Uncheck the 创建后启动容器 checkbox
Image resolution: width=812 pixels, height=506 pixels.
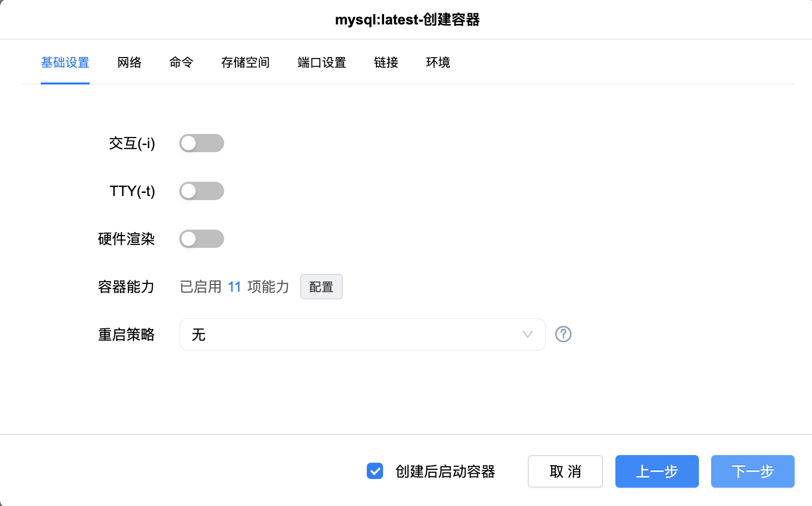pyautogui.click(x=375, y=471)
